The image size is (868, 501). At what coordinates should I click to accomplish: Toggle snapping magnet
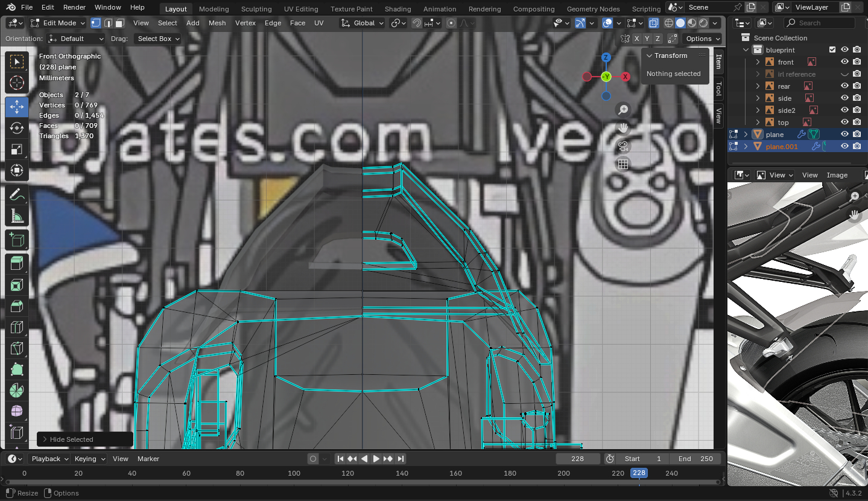(417, 23)
